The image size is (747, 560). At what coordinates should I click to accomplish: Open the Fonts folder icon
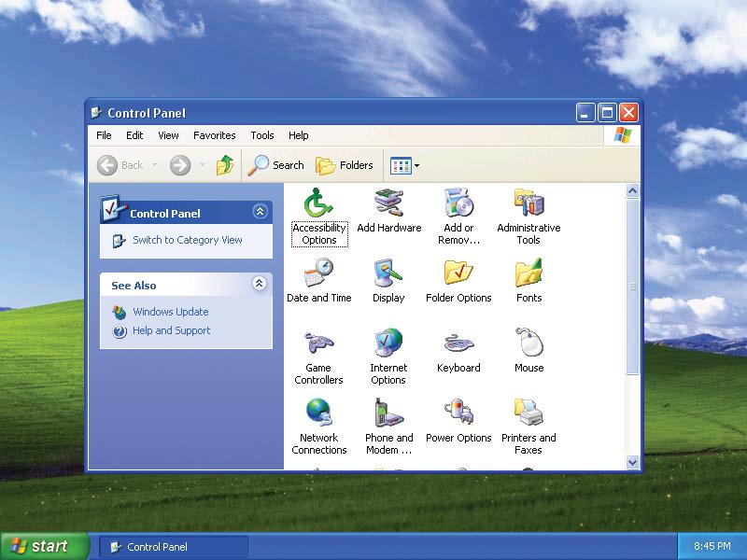pos(529,273)
